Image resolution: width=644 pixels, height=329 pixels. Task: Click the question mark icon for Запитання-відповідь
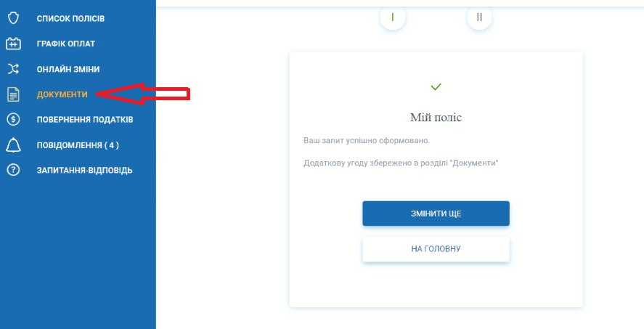tap(13, 170)
